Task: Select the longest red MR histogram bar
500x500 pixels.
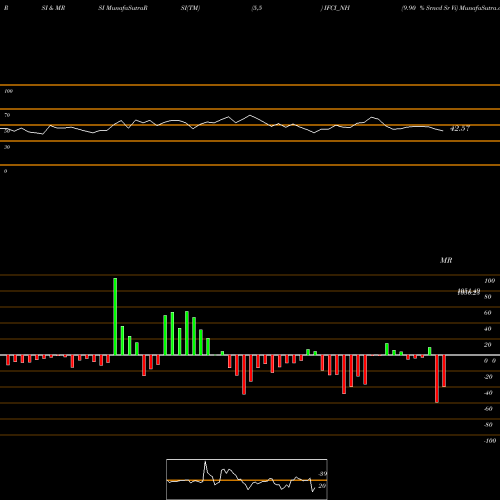Action: click(437, 379)
